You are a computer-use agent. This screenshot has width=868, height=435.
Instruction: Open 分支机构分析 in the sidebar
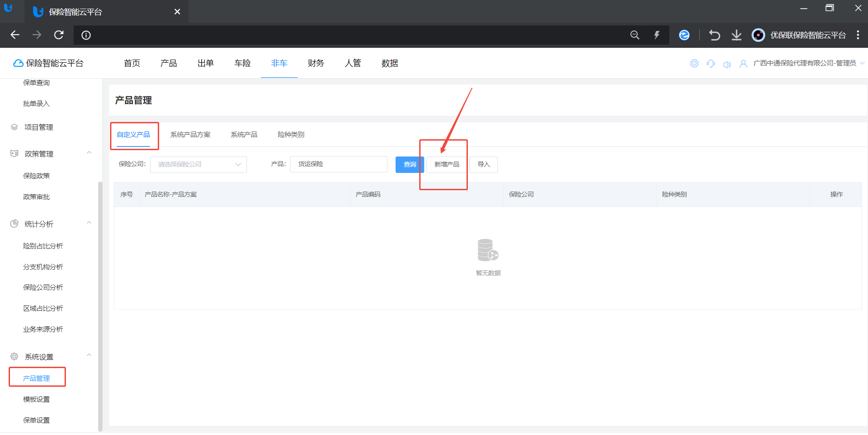pos(43,267)
